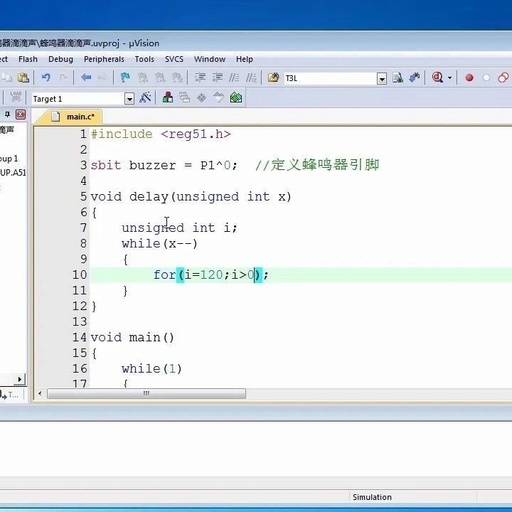Click the Enable/Disable Breakpoint circle icon

[x=486, y=78]
